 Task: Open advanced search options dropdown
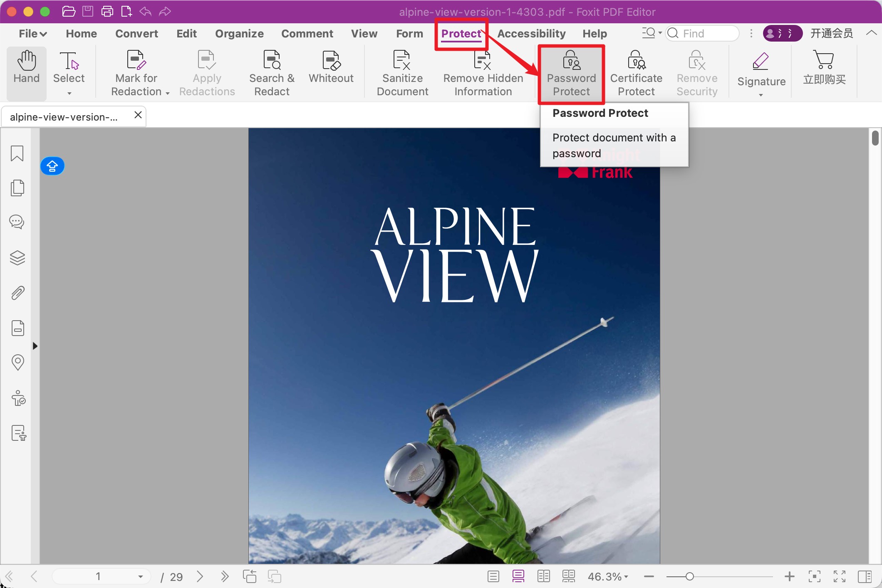pyautogui.click(x=652, y=33)
